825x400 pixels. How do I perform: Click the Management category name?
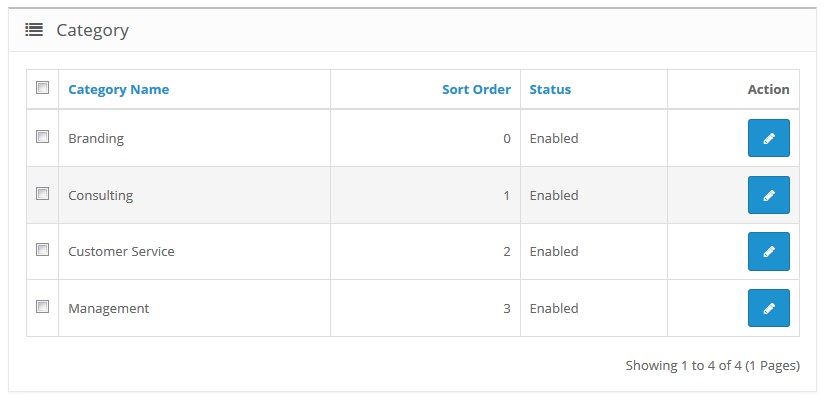coord(109,308)
